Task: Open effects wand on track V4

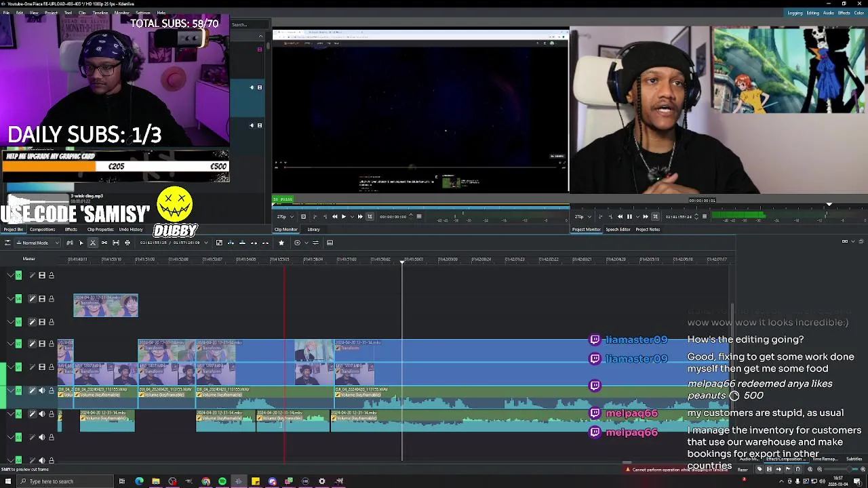Action: 32,298
